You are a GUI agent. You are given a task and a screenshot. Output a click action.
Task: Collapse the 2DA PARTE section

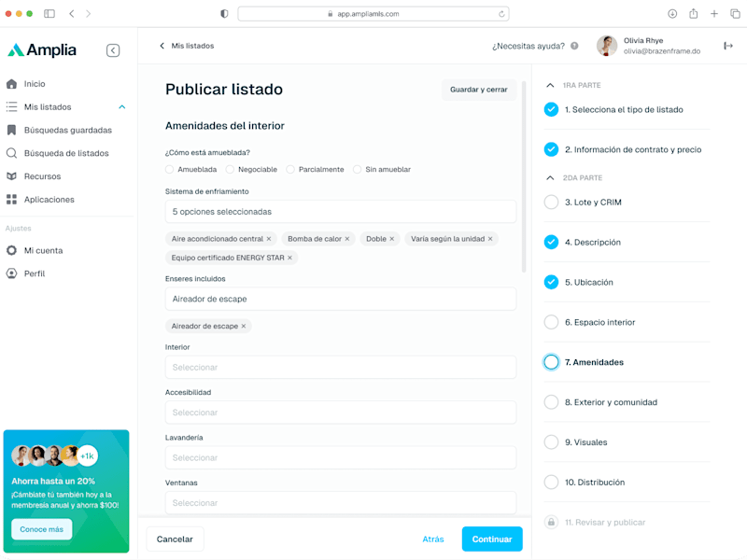[x=550, y=177]
